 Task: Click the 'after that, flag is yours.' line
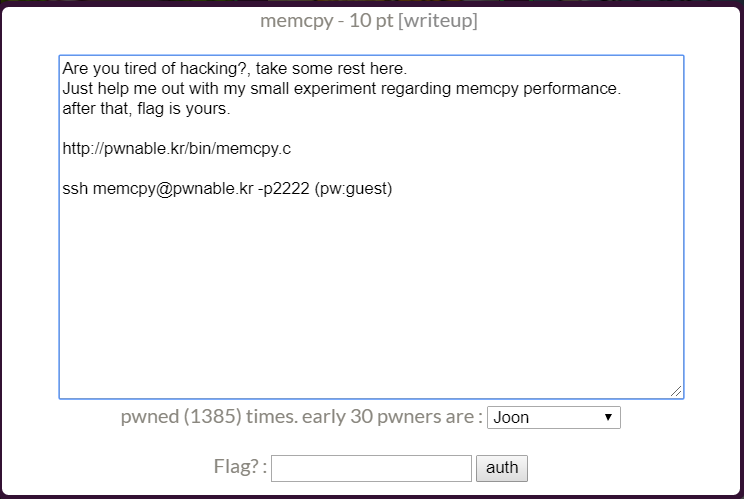click(146, 108)
